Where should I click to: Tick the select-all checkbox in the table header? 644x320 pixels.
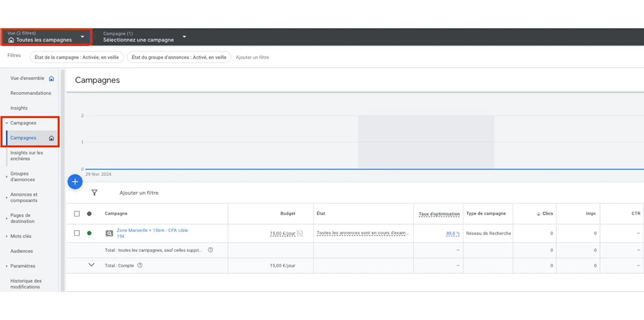coord(77,214)
